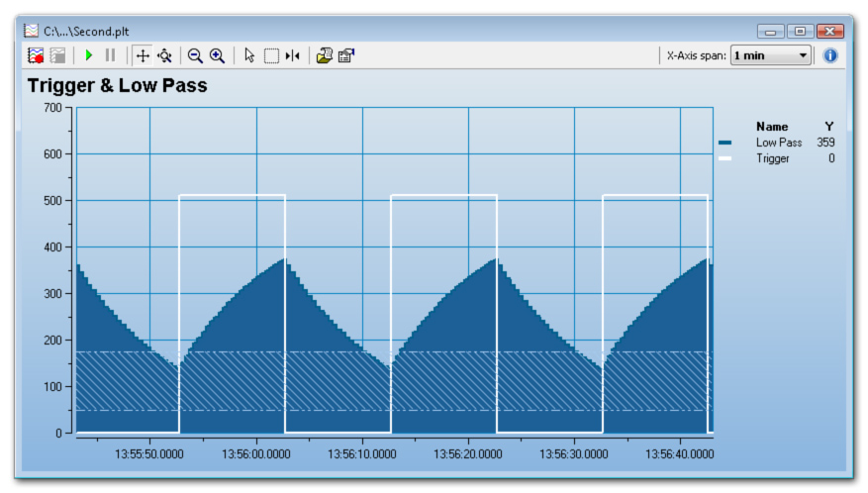The width and height of the screenshot is (868, 493).
Task: Select the arrow pointer cursor tool
Action: (x=249, y=55)
